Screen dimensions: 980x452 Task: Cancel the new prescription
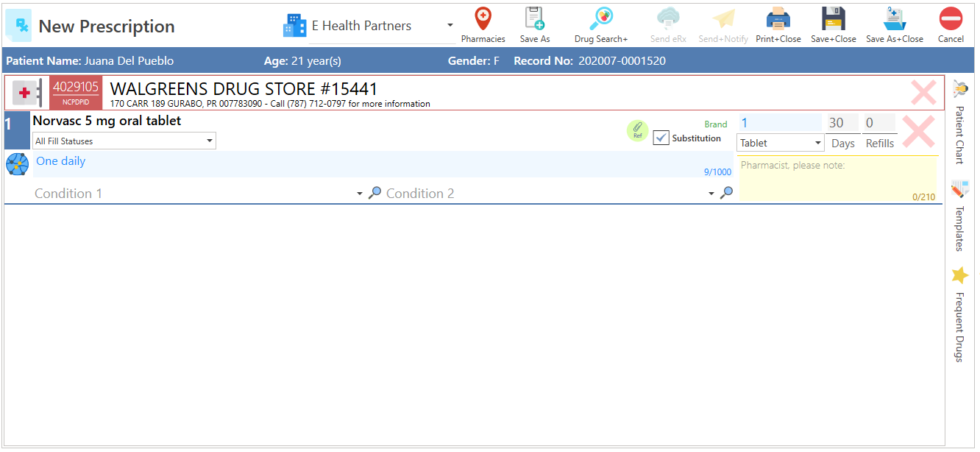(951, 25)
